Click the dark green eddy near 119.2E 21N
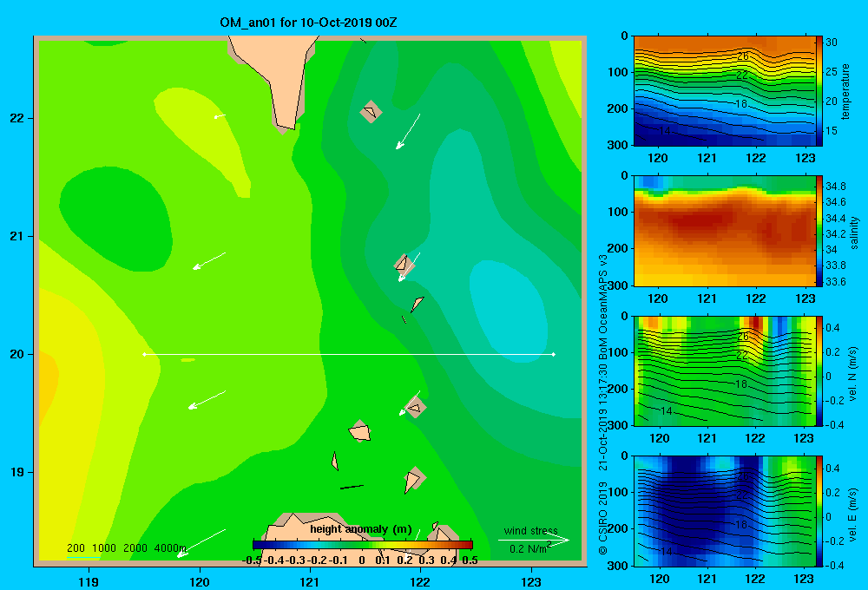This screenshot has width=868, height=590. pos(115,220)
